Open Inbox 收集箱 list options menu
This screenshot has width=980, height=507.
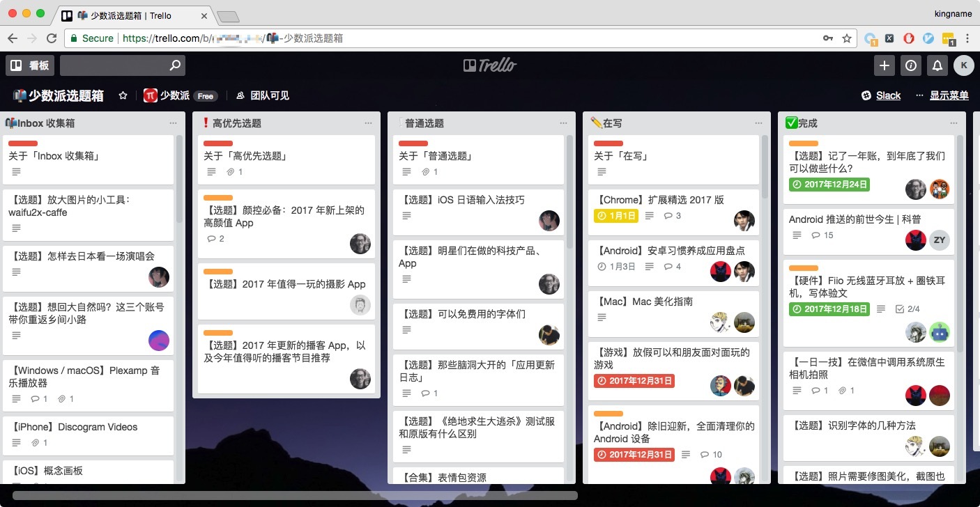(173, 123)
